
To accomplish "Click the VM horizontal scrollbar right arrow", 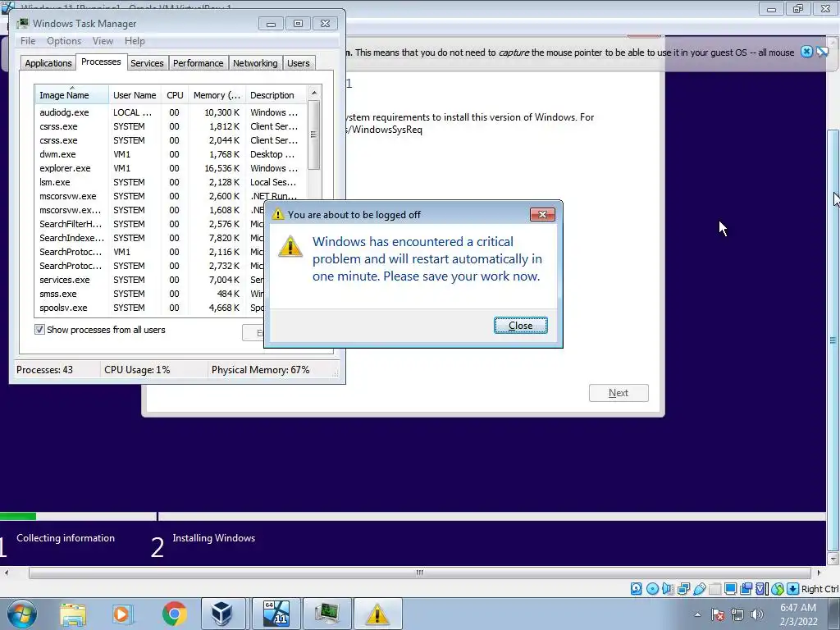I will (x=819, y=573).
